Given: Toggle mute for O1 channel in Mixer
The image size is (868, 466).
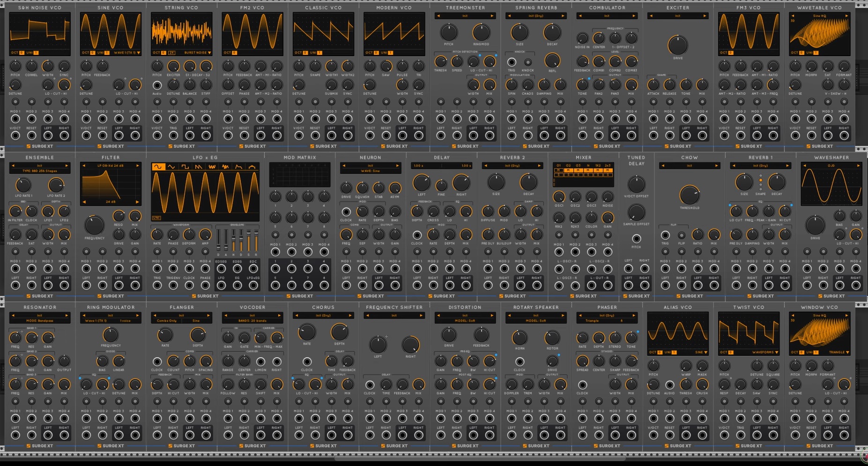Looking at the screenshot, I should [558, 170].
